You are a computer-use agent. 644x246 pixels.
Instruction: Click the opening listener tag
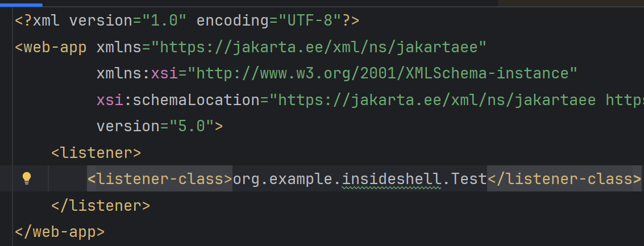(96, 152)
